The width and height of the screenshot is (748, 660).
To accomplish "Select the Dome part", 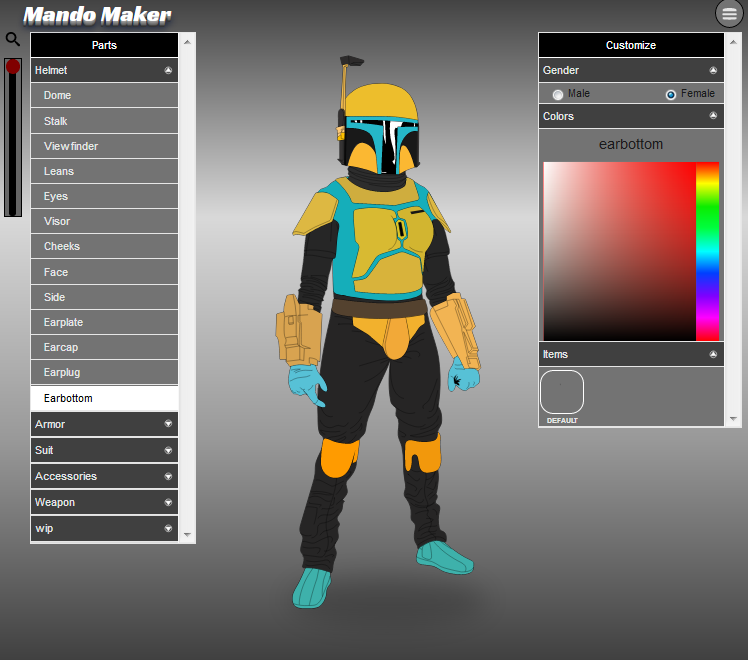I will pos(104,95).
